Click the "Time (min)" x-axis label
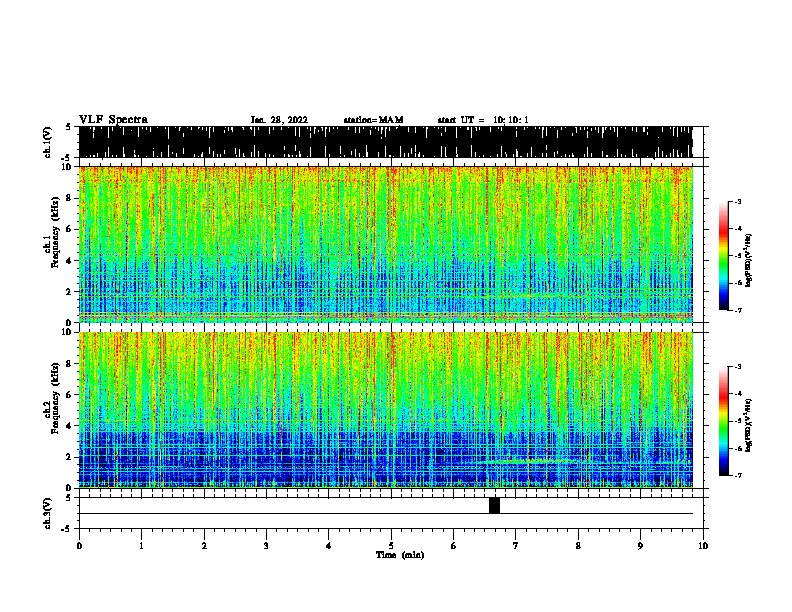 click(x=400, y=555)
